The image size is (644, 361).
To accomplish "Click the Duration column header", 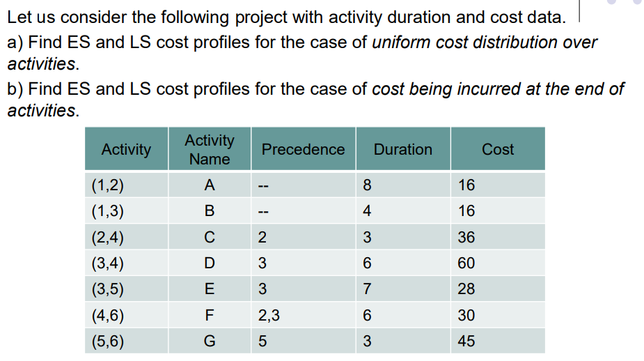I will point(402,149).
